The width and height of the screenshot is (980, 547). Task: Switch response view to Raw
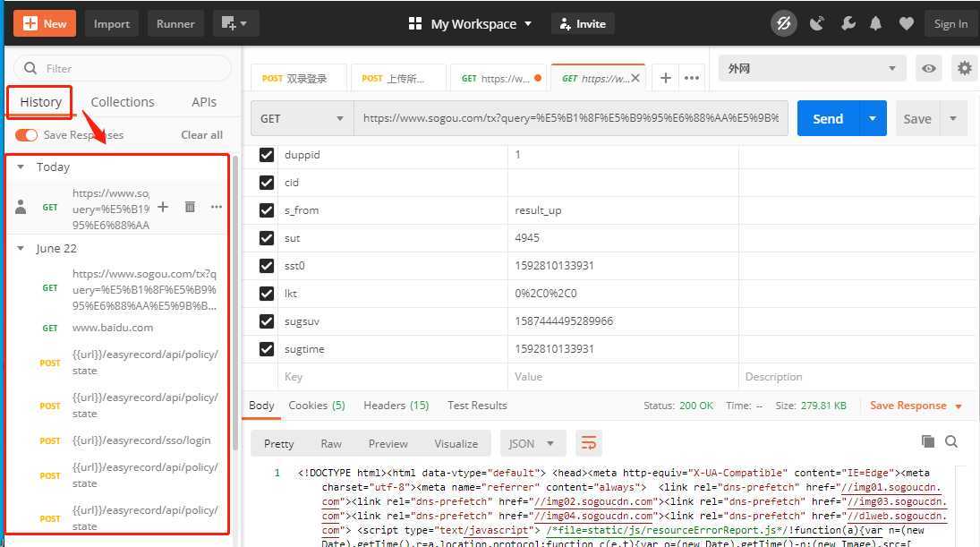pyautogui.click(x=331, y=443)
